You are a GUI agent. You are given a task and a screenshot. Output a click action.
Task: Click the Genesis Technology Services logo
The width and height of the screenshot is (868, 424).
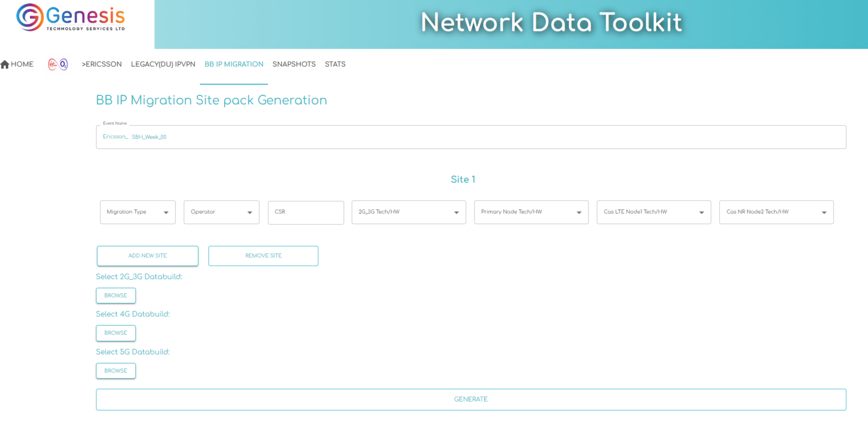(70, 17)
